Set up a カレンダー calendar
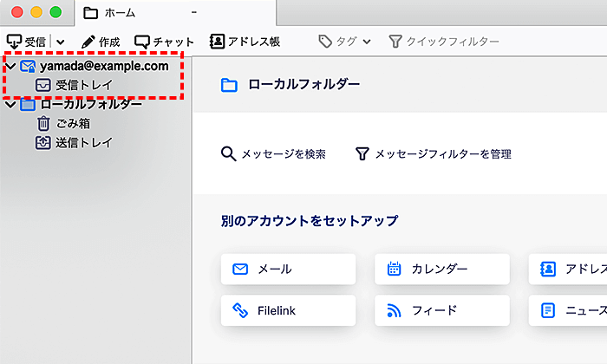This screenshot has height=364, width=607. pyautogui.click(x=441, y=270)
